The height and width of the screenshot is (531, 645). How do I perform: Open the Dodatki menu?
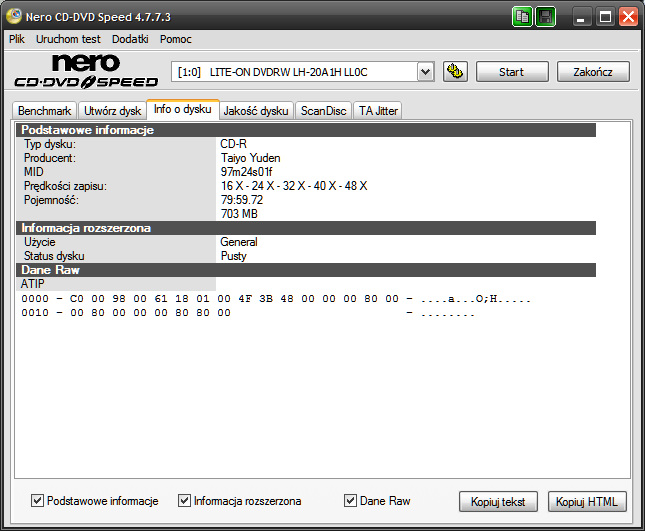(130, 39)
